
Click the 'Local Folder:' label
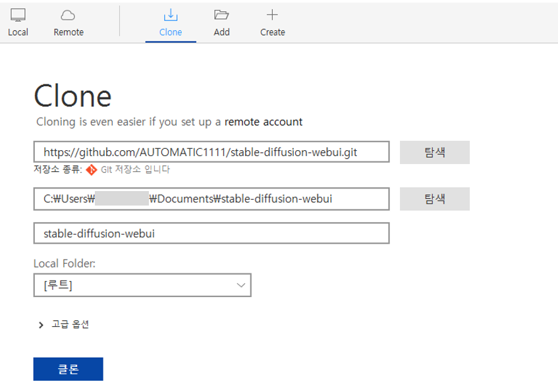coord(65,264)
